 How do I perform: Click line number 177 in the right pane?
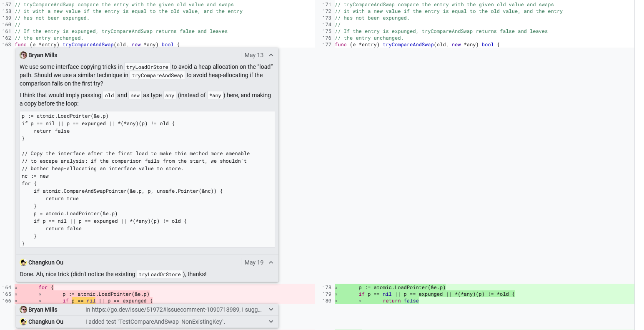tap(327, 45)
